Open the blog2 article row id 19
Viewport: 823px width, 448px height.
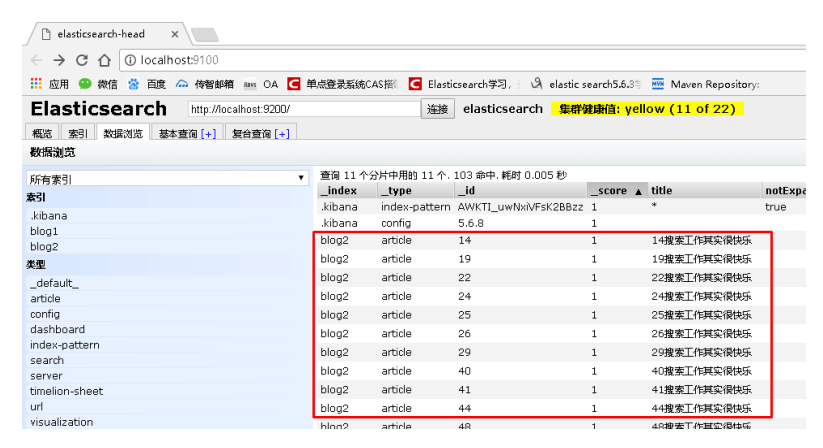(562, 259)
